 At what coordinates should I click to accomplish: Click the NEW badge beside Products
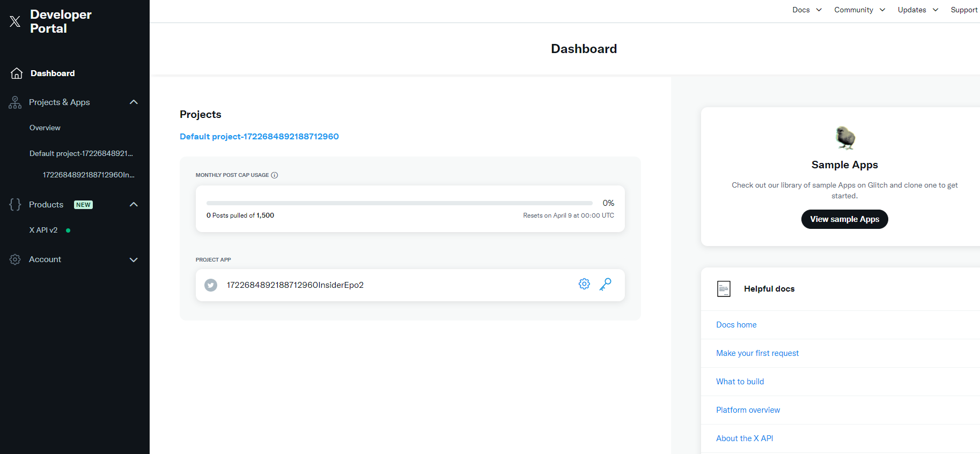coord(83,205)
